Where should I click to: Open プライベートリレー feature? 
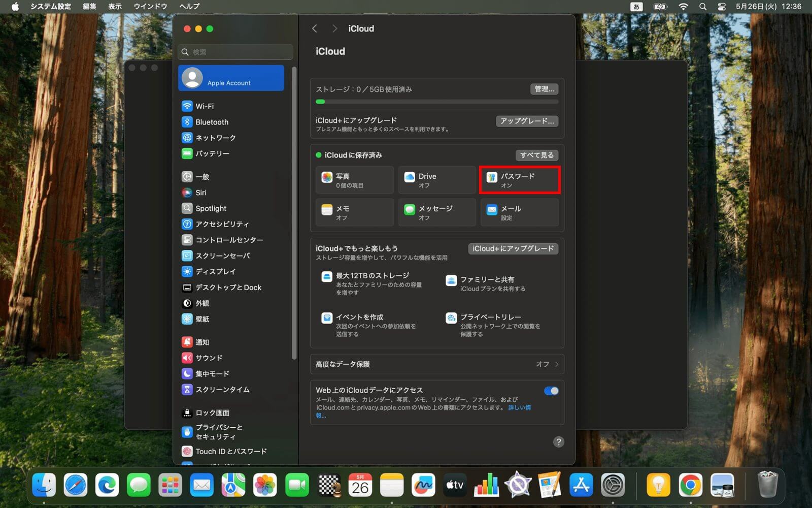pos(493,325)
